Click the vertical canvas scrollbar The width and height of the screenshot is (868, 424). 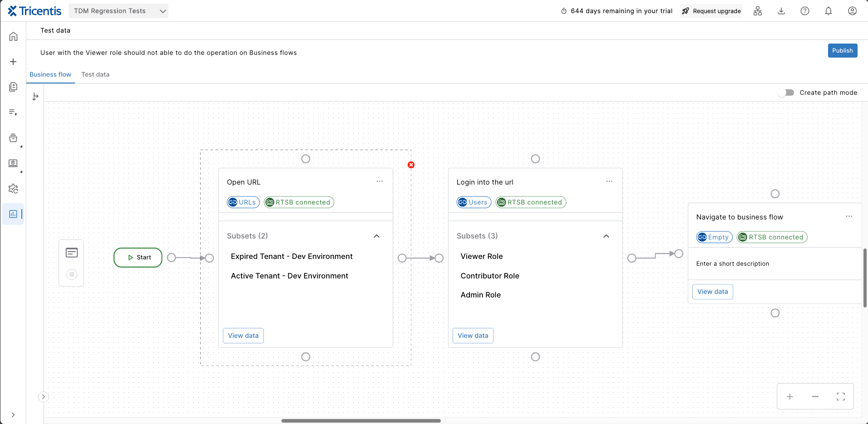point(865,278)
